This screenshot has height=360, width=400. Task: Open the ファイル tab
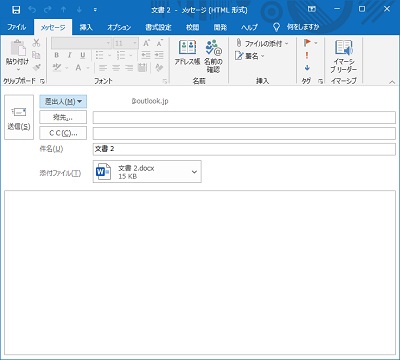(x=16, y=27)
